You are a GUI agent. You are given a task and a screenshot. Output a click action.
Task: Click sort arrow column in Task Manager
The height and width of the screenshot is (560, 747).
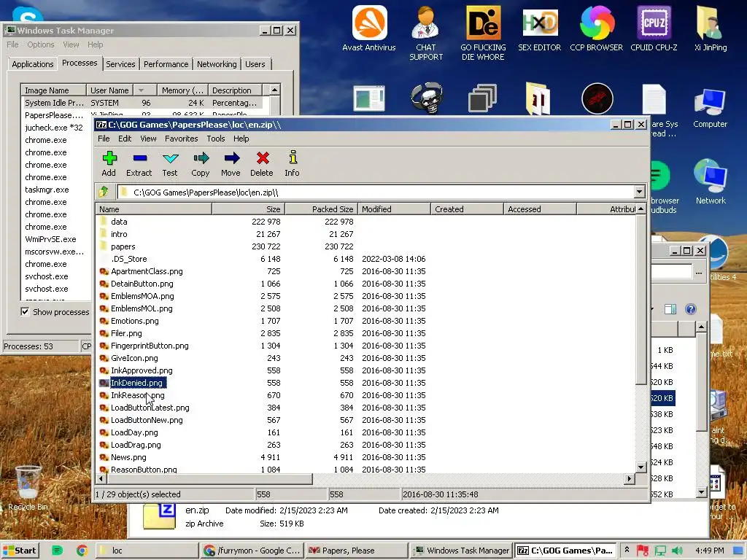[145, 90]
